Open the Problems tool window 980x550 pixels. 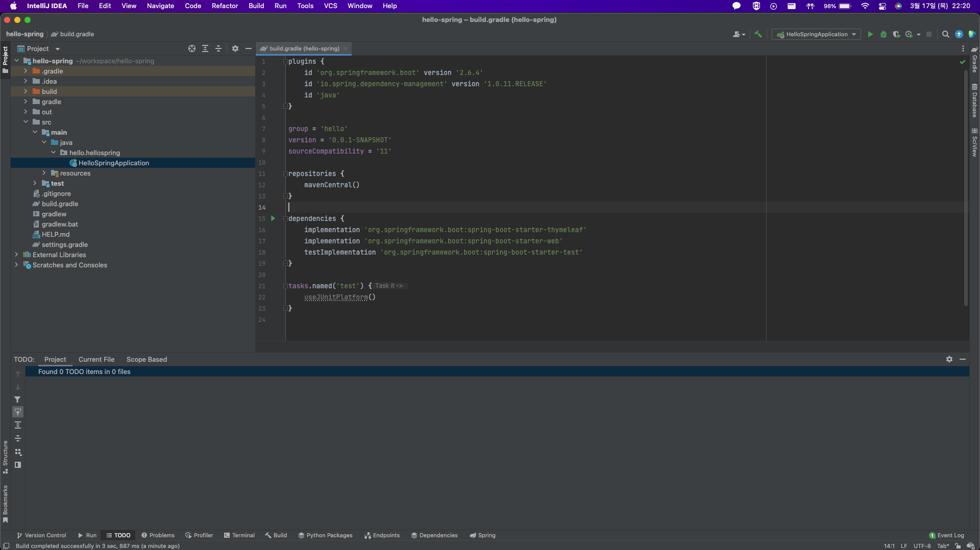click(x=158, y=535)
